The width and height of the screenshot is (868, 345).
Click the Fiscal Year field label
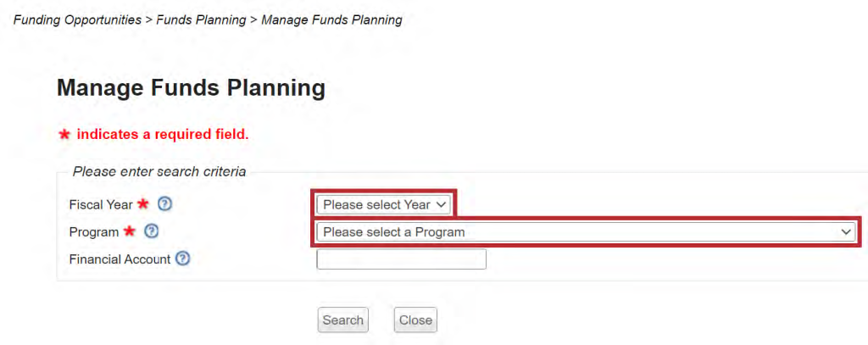[x=101, y=204]
